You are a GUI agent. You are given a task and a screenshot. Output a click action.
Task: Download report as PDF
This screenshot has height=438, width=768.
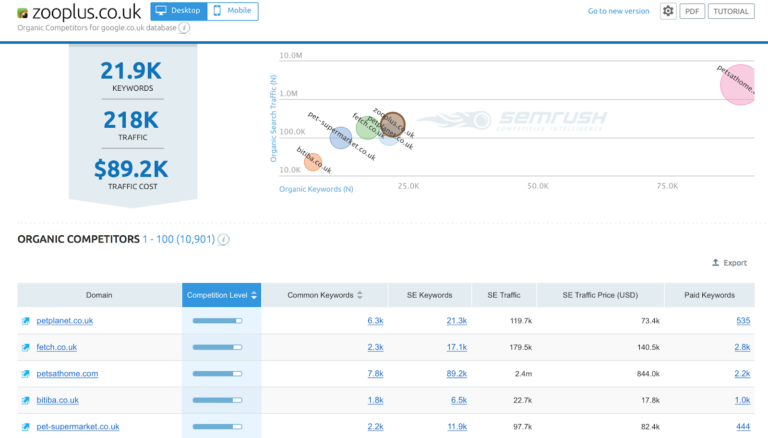click(692, 11)
